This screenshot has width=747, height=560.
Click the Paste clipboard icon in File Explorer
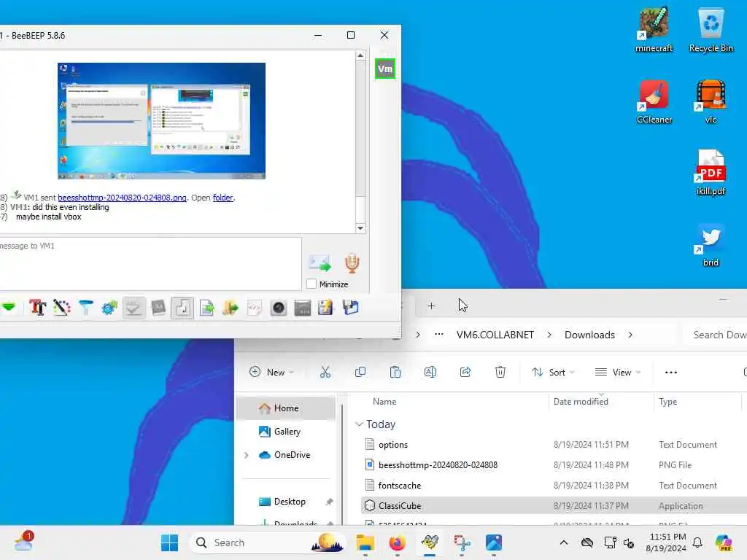(x=395, y=372)
